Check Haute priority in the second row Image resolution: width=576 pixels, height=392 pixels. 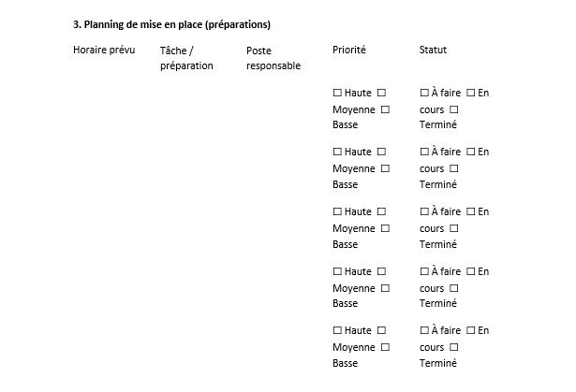click(338, 152)
